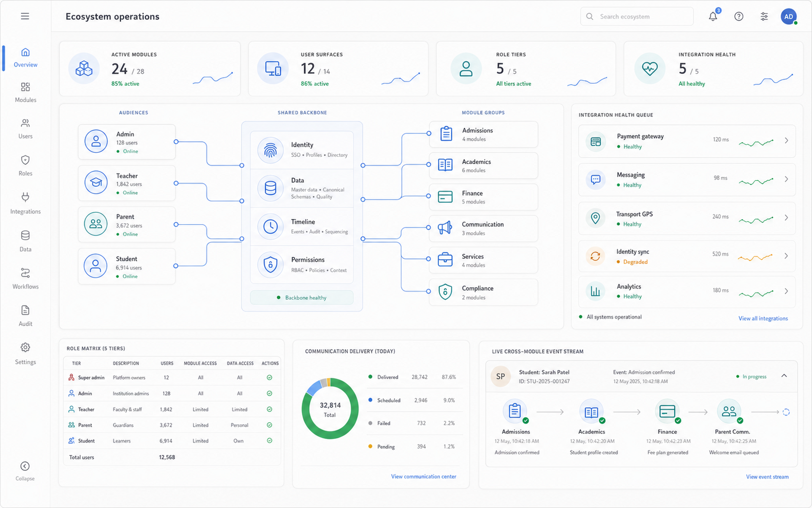Click the Role Tiers person icon

pyautogui.click(x=466, y=69)
